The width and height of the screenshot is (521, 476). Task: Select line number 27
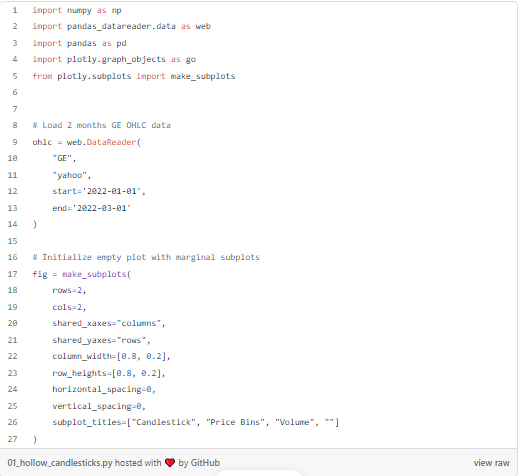coord(12,439)
